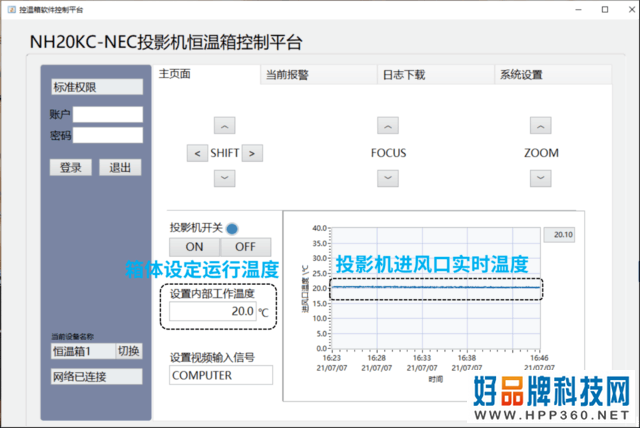640x428 pixels.
Task: Open the COMPUTER video input signal box
Action: point(221,375)
